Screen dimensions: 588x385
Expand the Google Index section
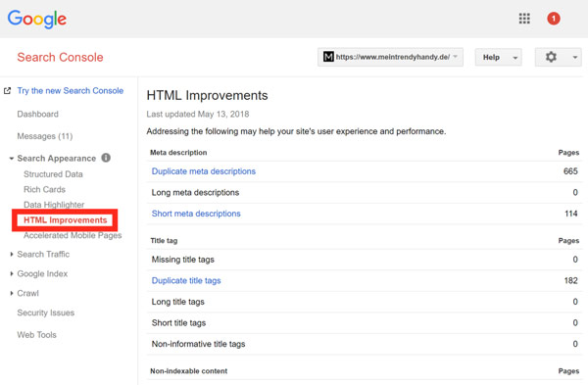[12, 273]
